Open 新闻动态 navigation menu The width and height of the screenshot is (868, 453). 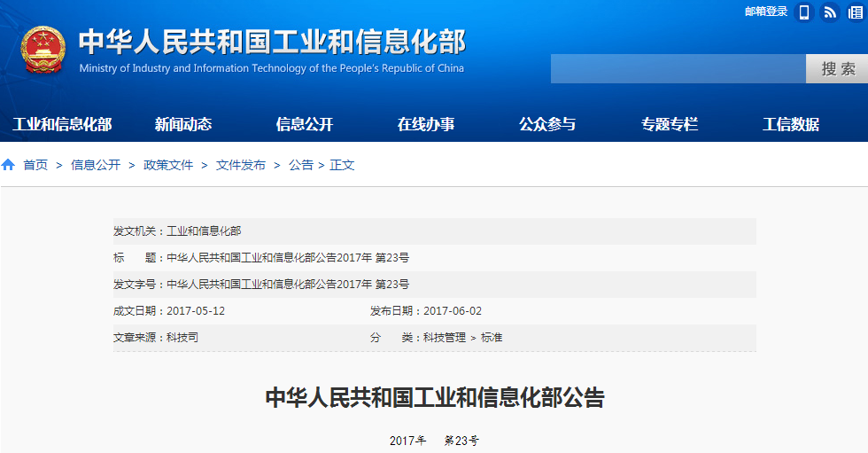tap(183, 124)
